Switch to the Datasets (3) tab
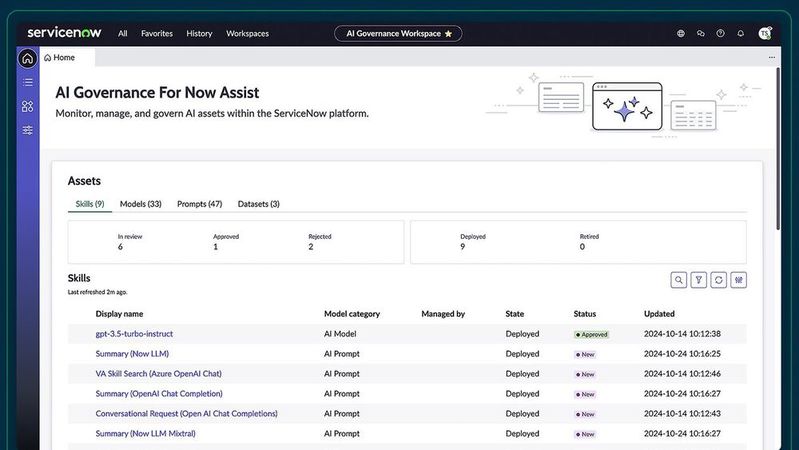 [259, 204]
